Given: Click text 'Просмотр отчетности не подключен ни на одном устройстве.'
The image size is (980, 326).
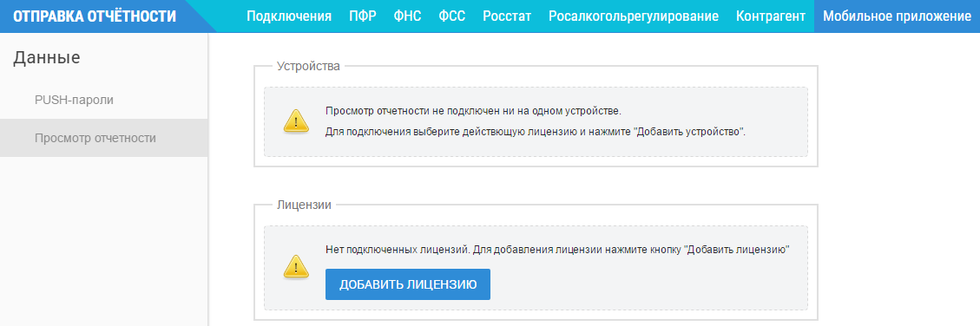Looking at the screenshot, I should pyautogui.click(x=474, y=111).
